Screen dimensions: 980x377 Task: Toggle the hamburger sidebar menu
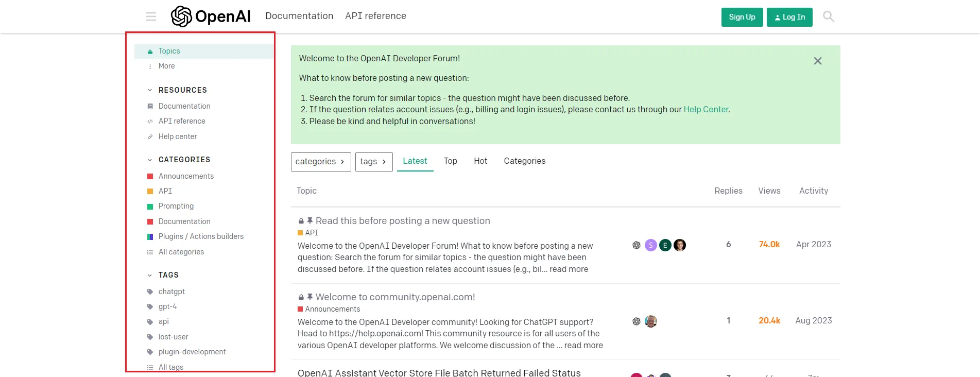tap(151, 16)
